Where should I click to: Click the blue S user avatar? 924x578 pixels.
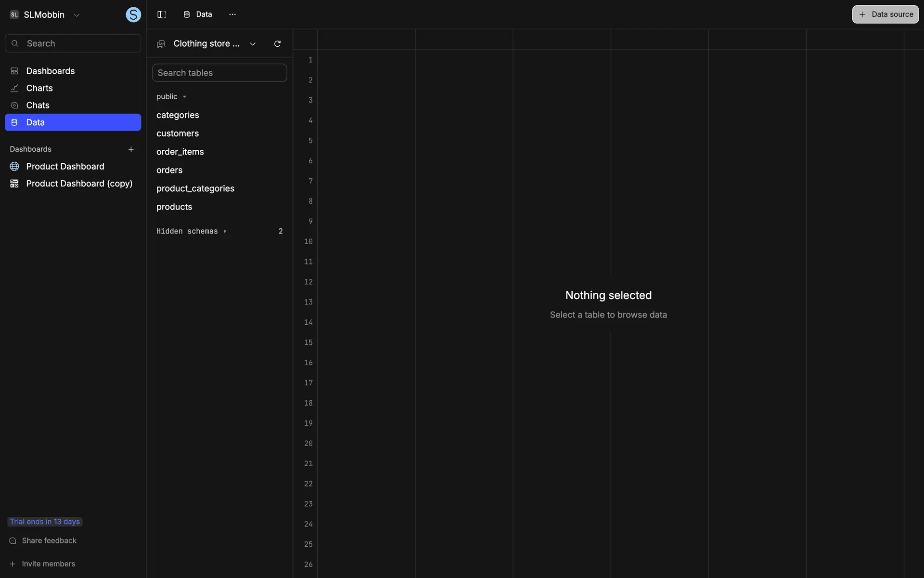pos(133,15)
